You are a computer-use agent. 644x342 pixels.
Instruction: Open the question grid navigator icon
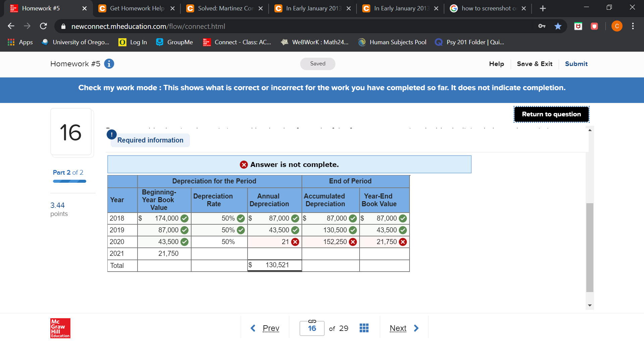click(364, 328)
